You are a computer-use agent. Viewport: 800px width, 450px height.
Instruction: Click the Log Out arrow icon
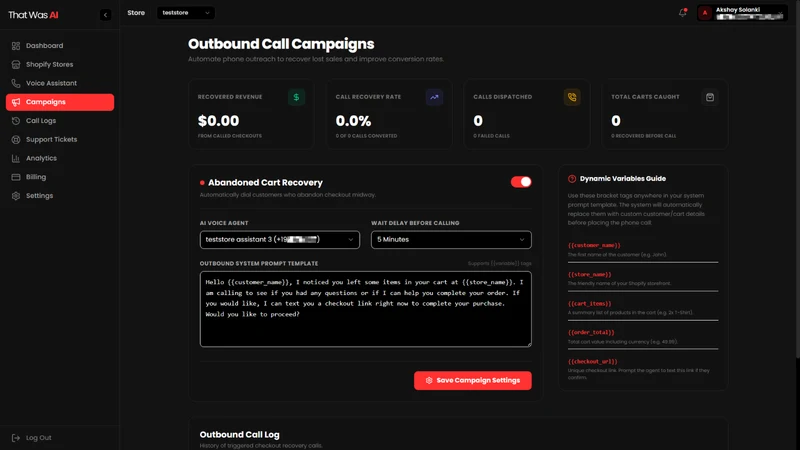tap(16, 438)
